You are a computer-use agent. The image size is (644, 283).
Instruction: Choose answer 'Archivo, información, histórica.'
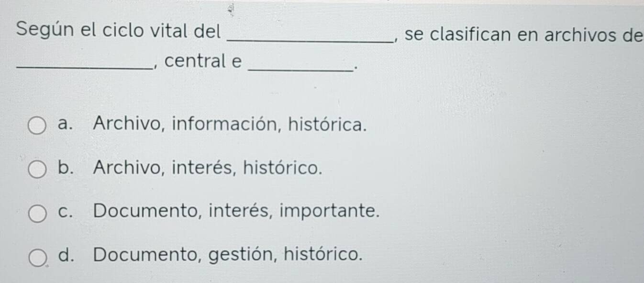tap(231, 125)
